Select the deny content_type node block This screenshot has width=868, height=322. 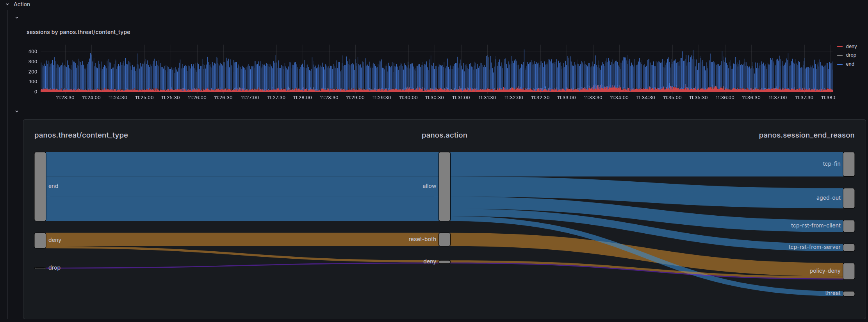pos(40,240)
